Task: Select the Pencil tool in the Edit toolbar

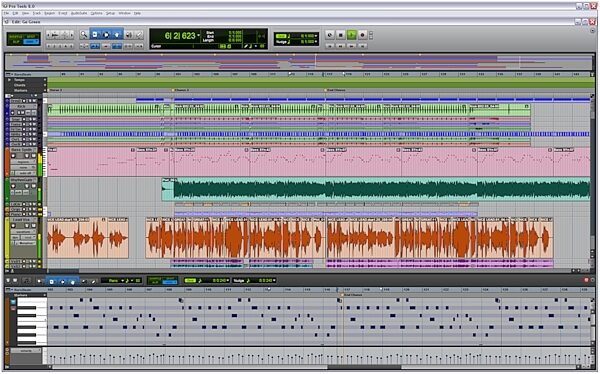Action: (x=139, y=35)
